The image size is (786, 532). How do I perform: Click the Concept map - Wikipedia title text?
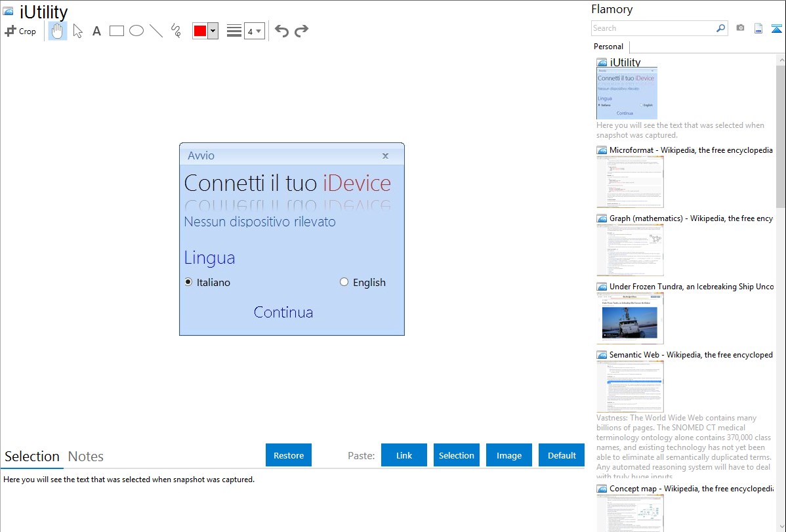692,488
